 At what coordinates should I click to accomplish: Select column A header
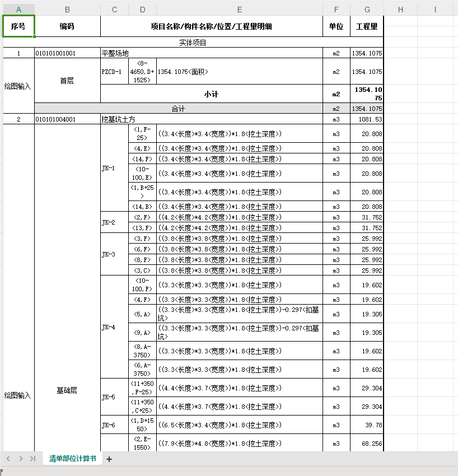(x=19, y=10)
